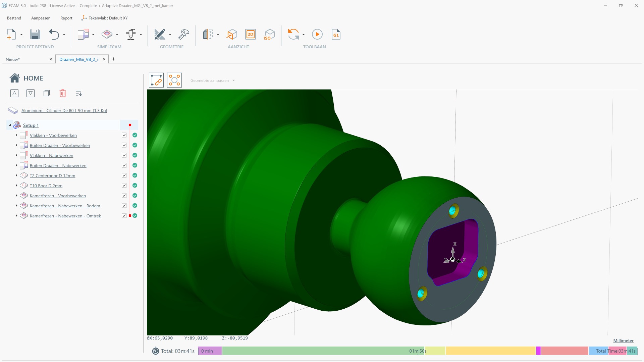The height and width of the screenshot is (362, 644).
Task: Uncheck the Vlakken - Nabewerken checkbox
Action: (x=124, y=155)
